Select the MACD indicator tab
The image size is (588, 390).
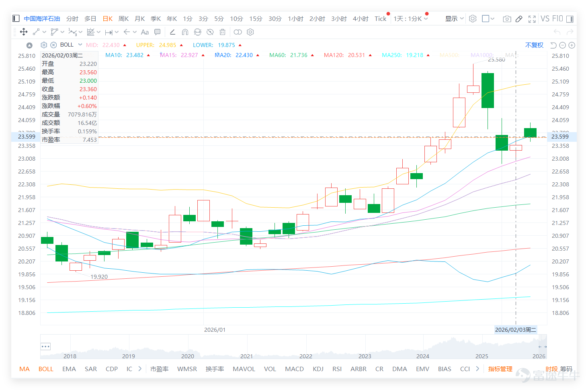click(x=294, y=369)
